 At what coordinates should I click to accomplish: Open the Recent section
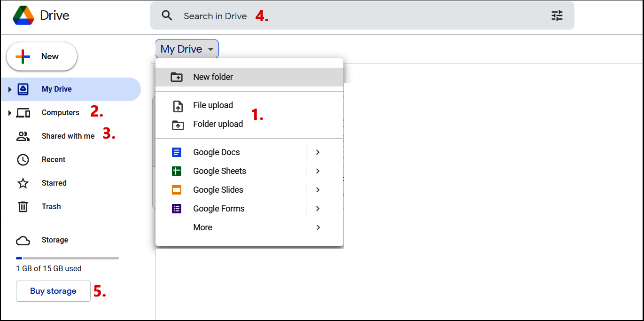pos(53,159)
